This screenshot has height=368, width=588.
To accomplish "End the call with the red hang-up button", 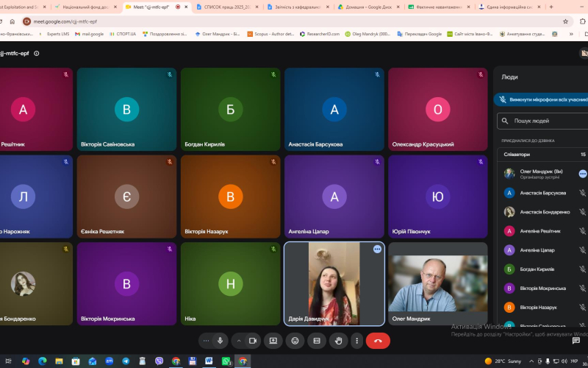I will (378, 341).
